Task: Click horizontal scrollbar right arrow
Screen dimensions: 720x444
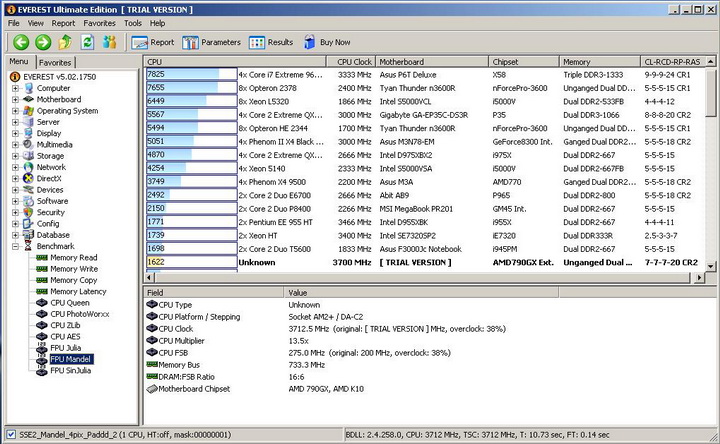Action: [699, 277]
